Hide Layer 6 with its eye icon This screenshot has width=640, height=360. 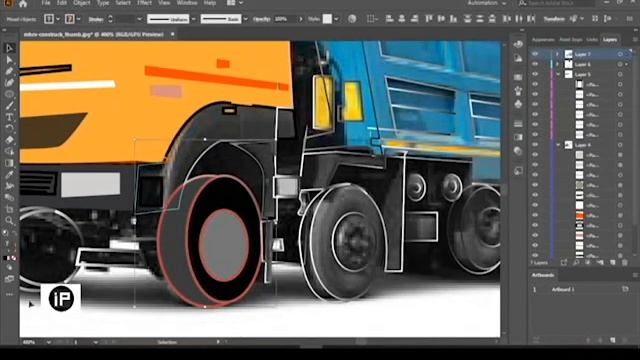pyautogui.click(x=535, y=64)
